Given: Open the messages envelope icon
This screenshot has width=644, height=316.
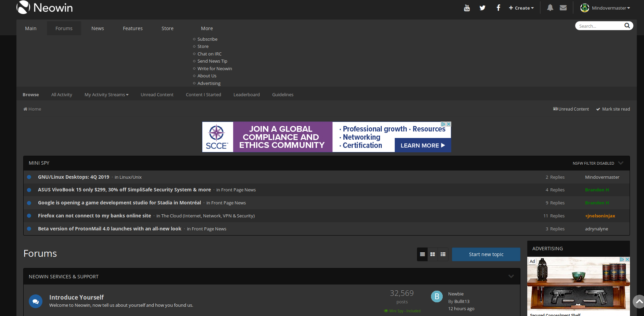Looking at the screenshot, I should (x=563, y=8).
